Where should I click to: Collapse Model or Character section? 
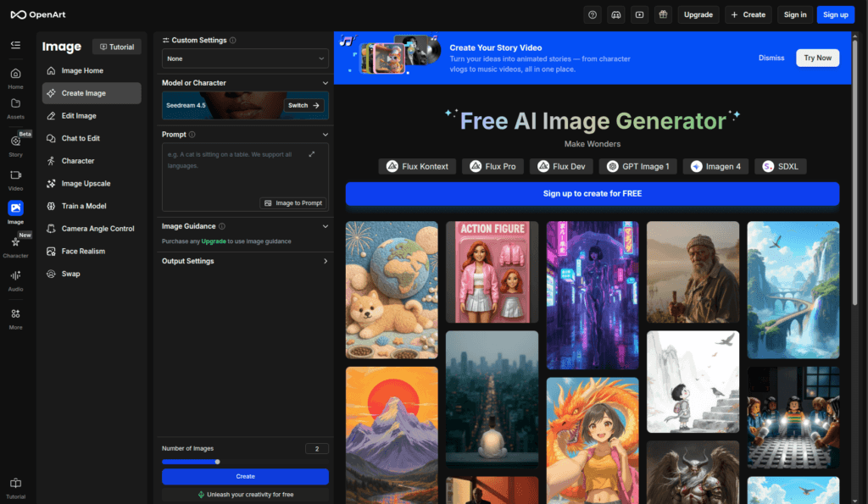(325, 83)
